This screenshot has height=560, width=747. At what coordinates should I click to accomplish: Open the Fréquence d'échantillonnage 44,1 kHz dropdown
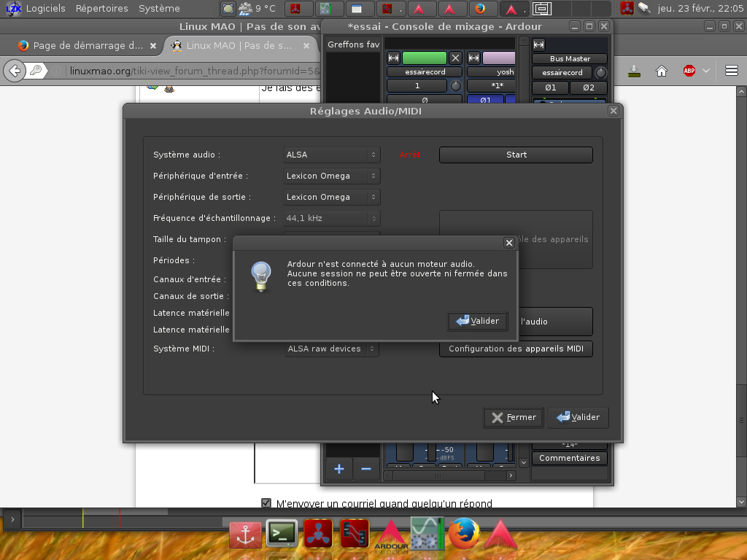click(x=332, y=218)
